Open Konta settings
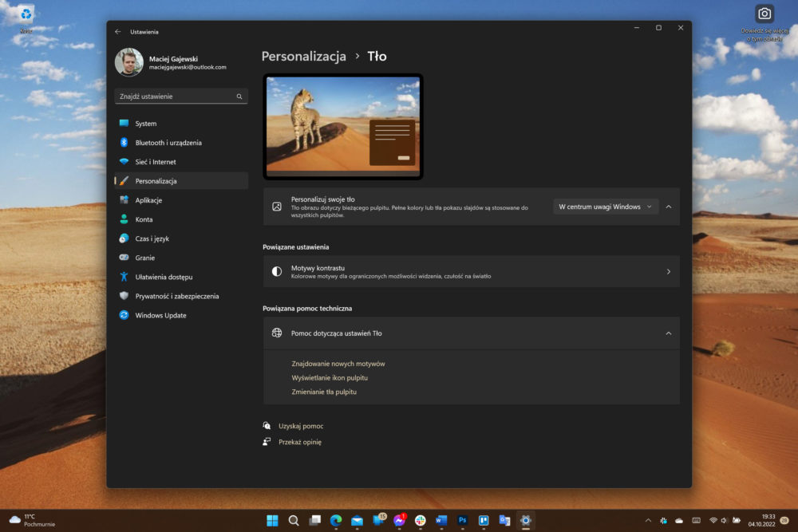This screenshot has height=532, width=798. coord(181,219)
